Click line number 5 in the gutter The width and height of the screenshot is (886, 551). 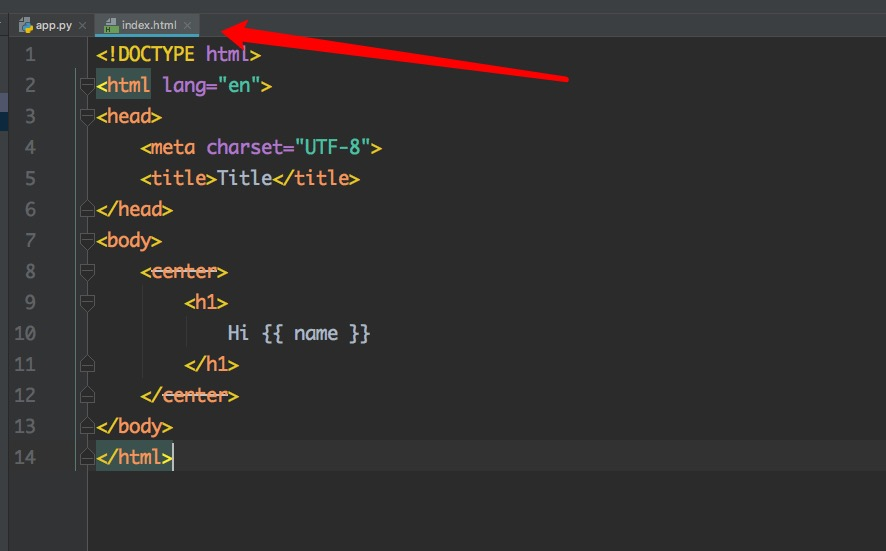(30, 179)
